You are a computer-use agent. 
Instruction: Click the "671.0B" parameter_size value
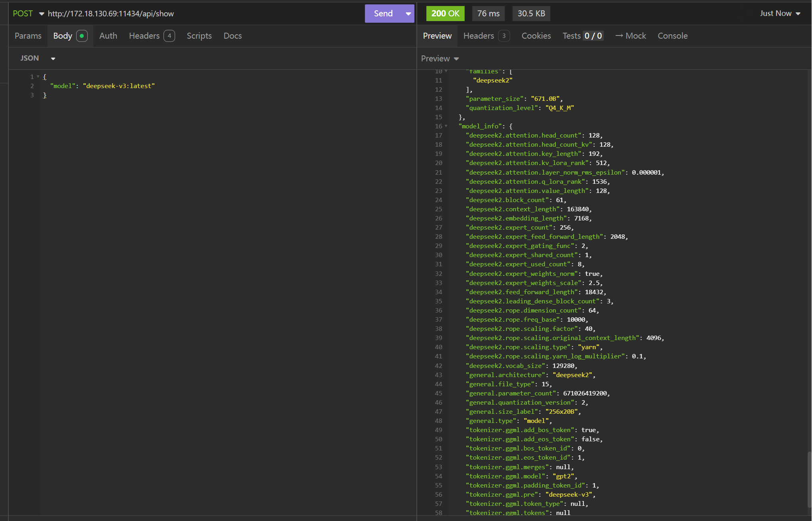pos(545,98)
